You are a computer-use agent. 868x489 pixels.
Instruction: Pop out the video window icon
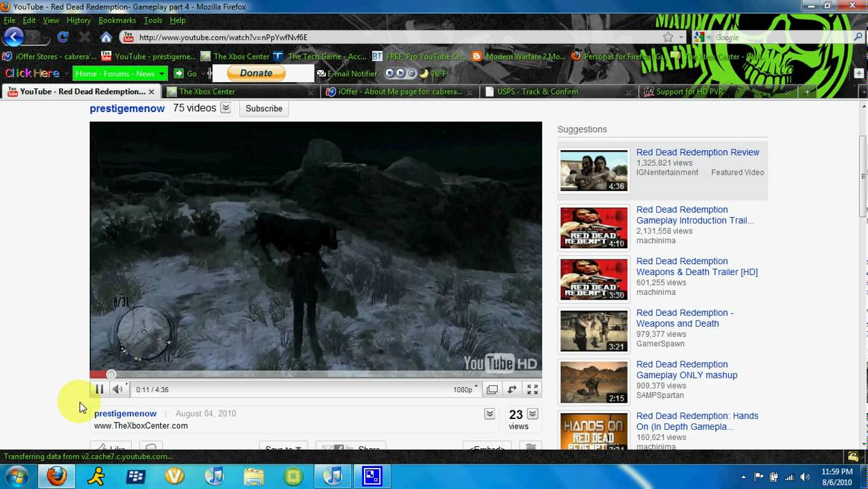tap(492, 389)
